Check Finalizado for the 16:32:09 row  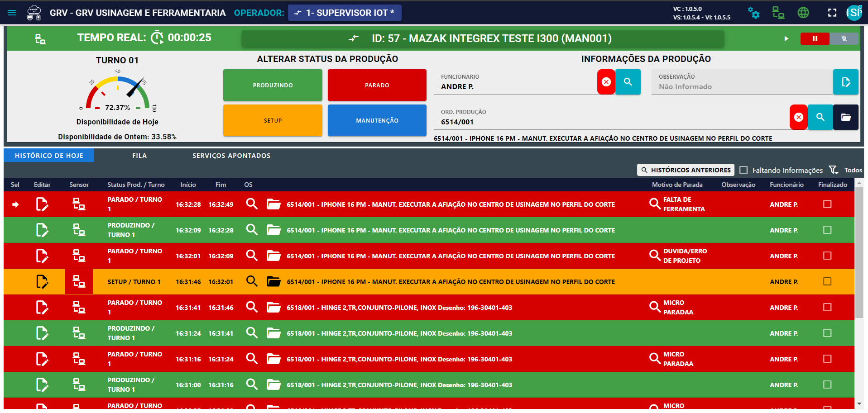[x=827, y=230]
